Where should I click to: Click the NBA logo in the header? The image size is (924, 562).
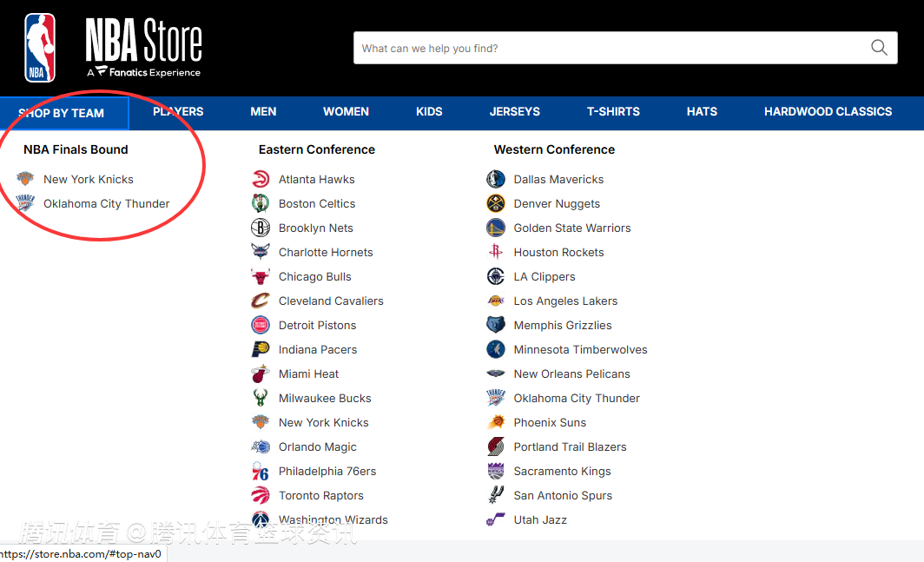tap(40, 48)
